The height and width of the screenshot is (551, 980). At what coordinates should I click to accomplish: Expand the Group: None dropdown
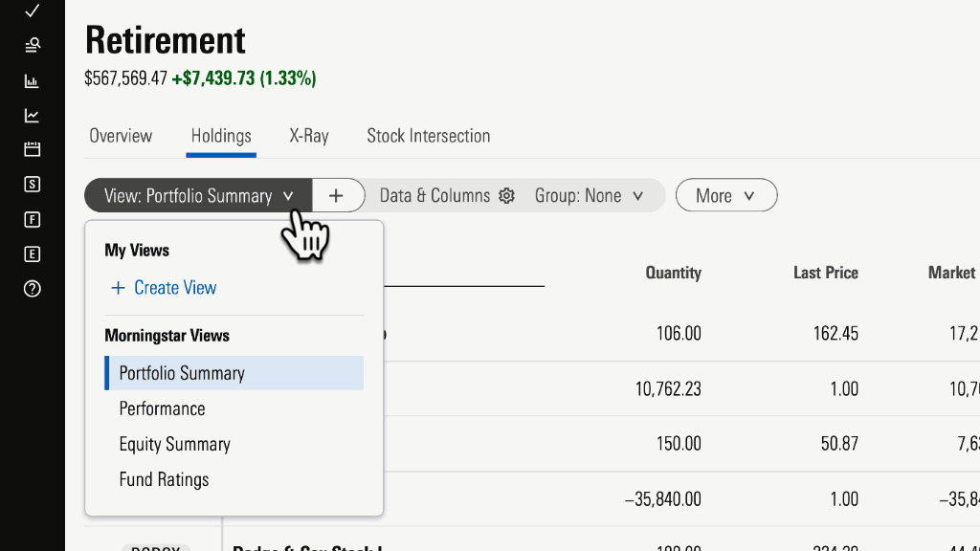[588, 195]
